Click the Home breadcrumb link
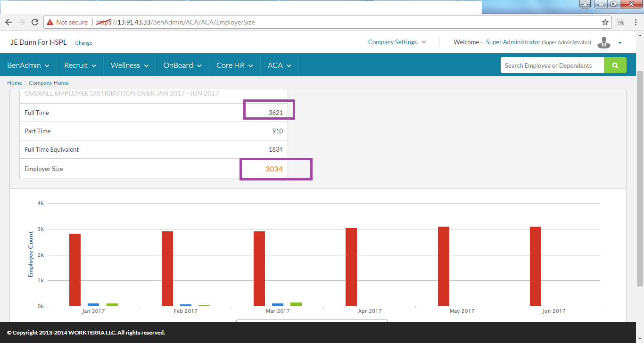Viewport: 644px width, 343px height. 14,83
